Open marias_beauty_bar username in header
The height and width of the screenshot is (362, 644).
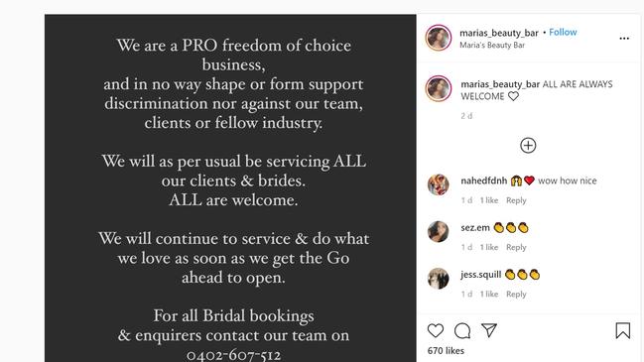pos(498,33)
